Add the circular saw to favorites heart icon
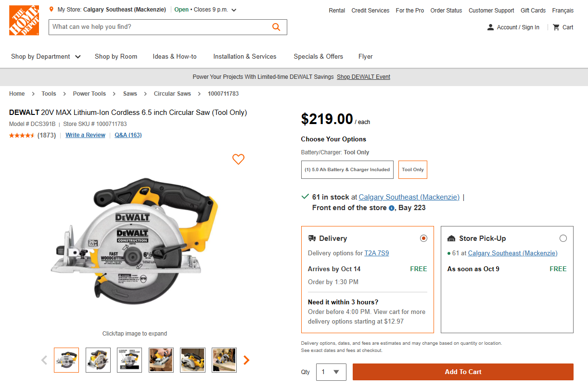The height and width of the screenshot is (388, 588). point(238,159)
